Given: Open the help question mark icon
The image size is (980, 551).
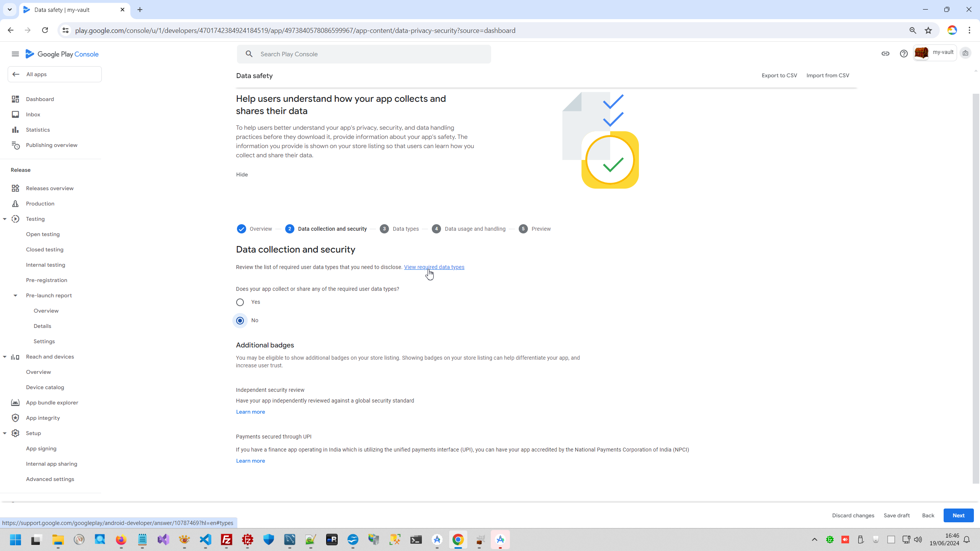Looking at the screenshot, I should 903,54.
